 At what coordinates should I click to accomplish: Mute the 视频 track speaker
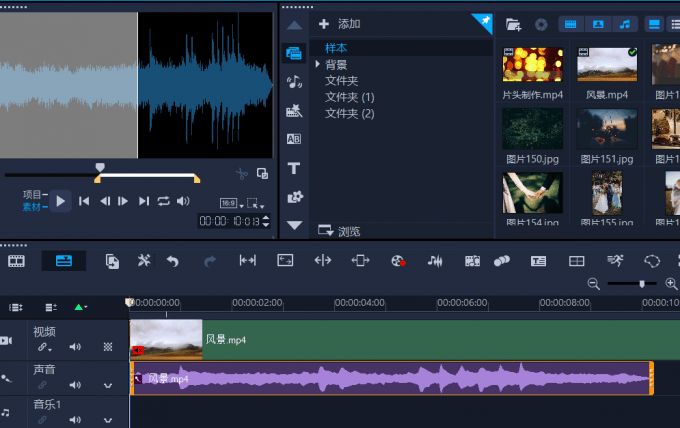(75, 346)
